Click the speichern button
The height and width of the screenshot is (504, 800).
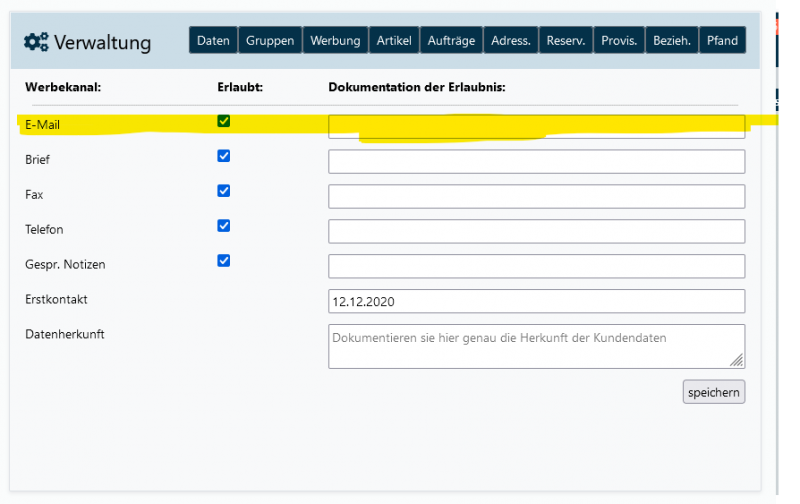tap(714, 392)
